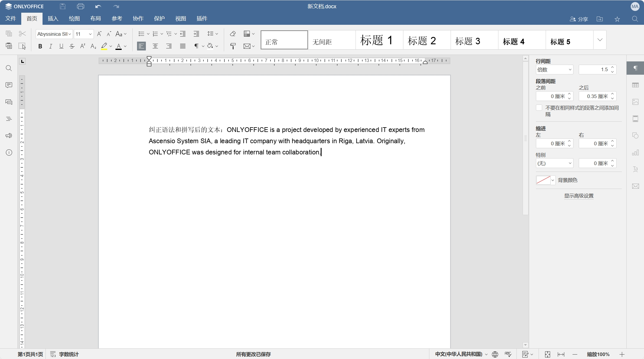Open 显示高级设置 link

click(579, 196)
